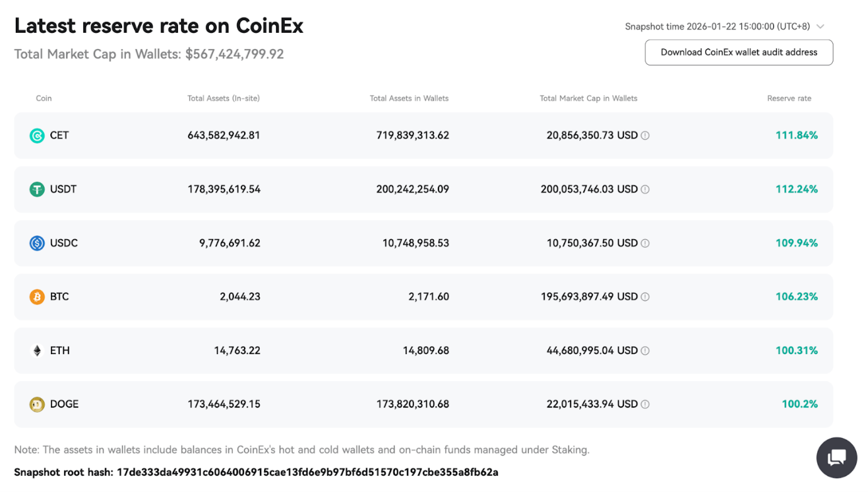Click the CET coin icon
This screenshot has height=492, width=868.
point(36,135)
